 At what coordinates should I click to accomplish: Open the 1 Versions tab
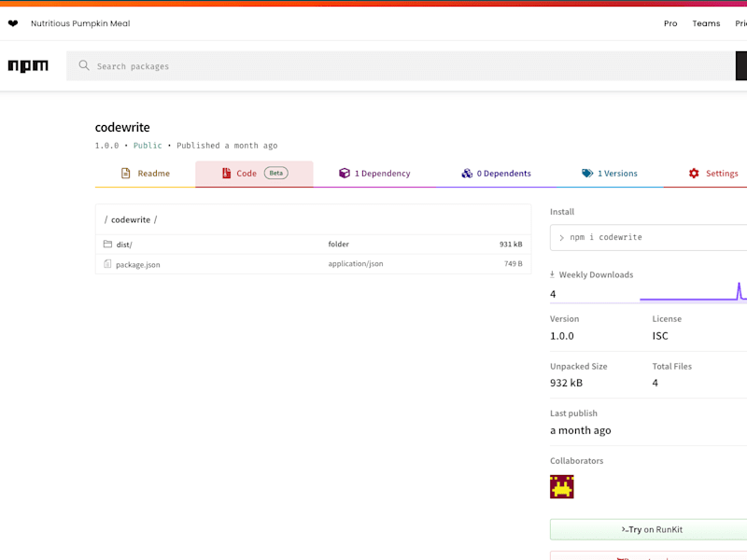pos(610,174)
